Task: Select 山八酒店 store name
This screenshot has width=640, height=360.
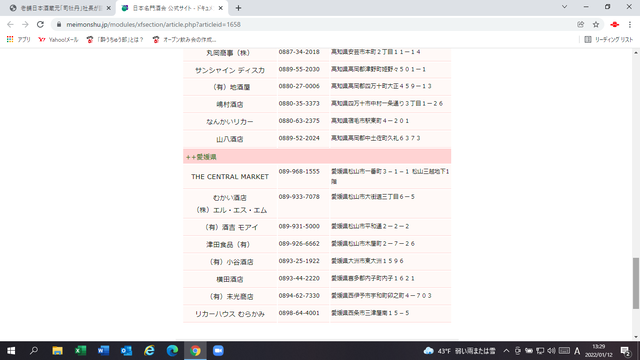Action: pyautogui.click(x=230, y=139)
